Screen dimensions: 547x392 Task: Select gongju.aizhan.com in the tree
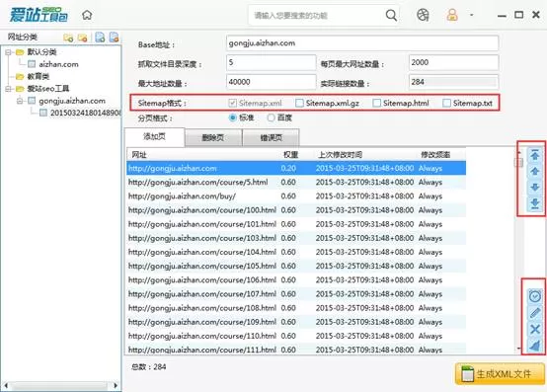72,101
